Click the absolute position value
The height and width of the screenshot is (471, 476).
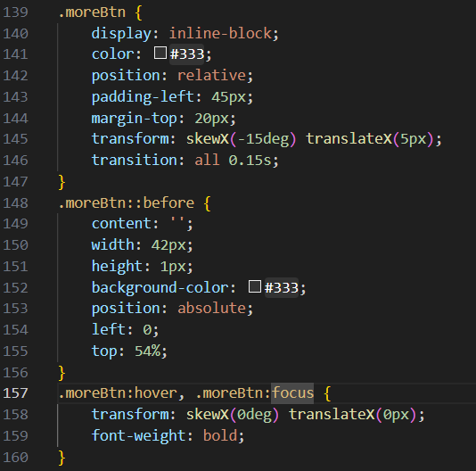211,309
